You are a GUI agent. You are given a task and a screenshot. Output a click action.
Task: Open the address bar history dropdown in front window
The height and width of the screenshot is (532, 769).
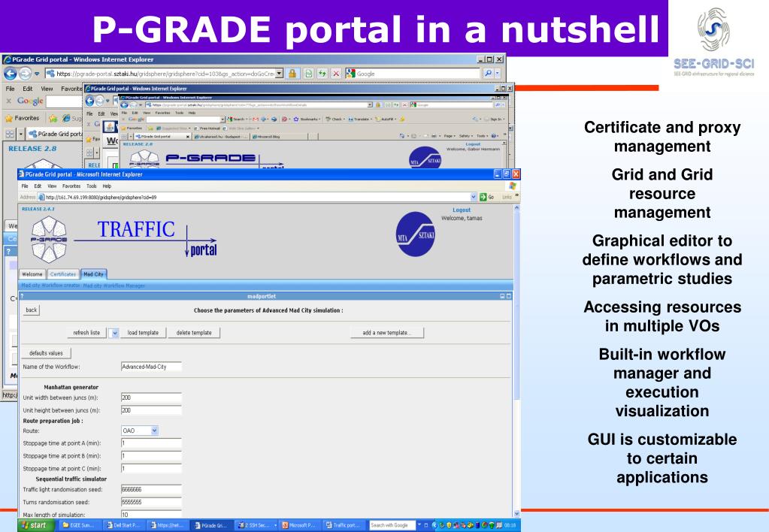click(474, 197)
